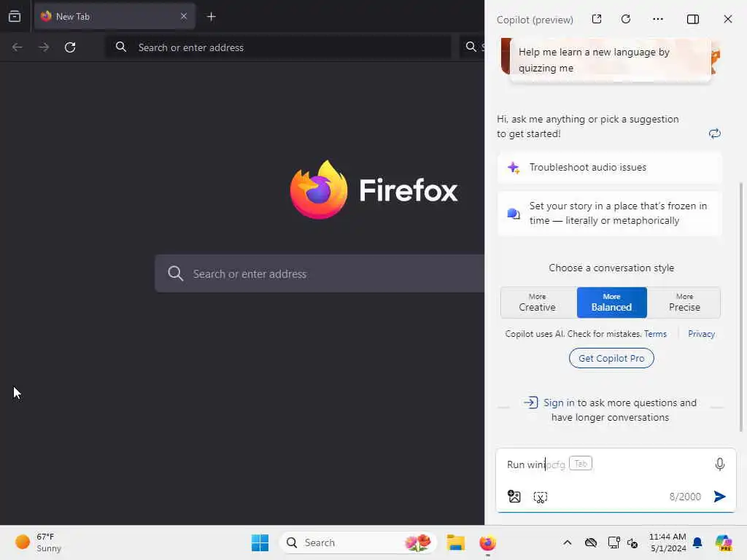Click the taskbar Search box
Viewport: 747px width, 560px height.
pos(357,542)
